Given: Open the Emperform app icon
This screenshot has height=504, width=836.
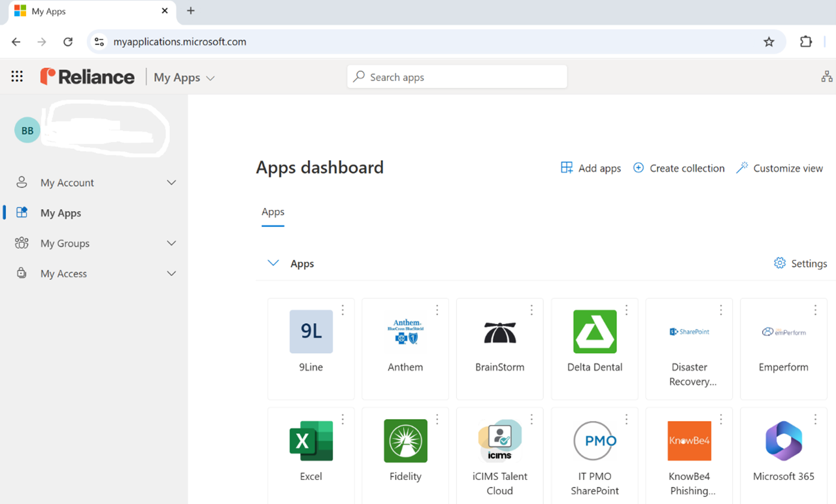Looking at the screenshot, I should [x=784, y=331].
